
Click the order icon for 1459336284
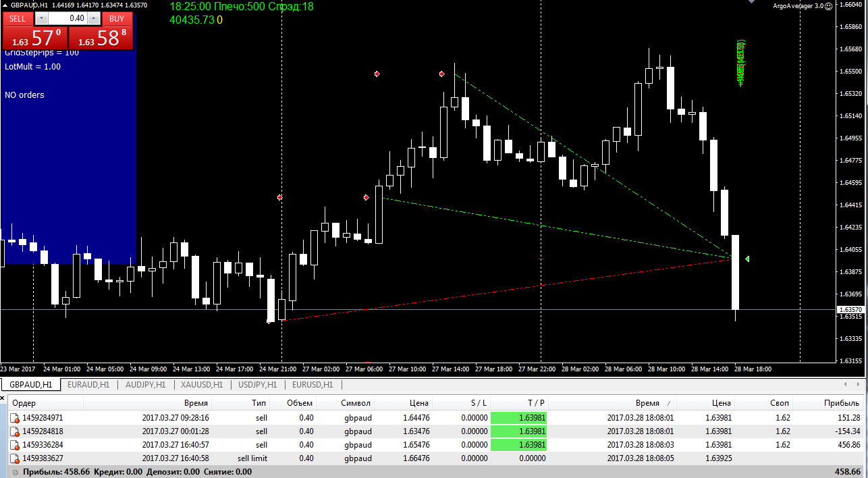(x=15, y=445)
